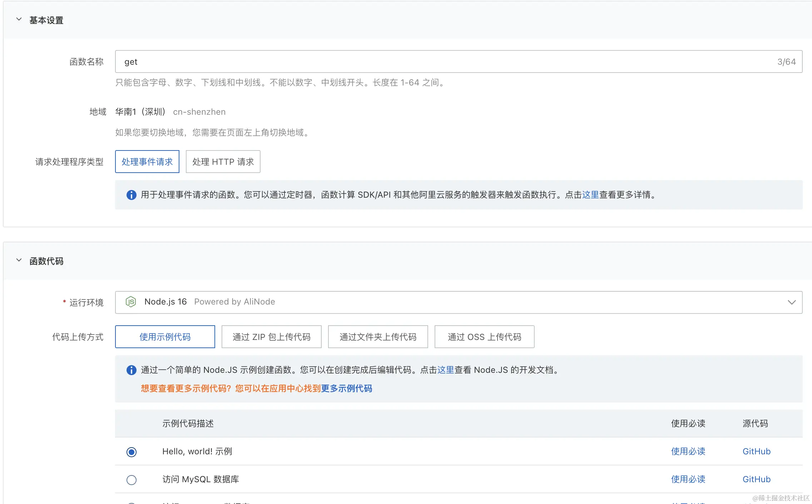The height and width of the screenshot is (504, 812).
Task: Switch to 通过 OSS 上传代码 option
Action: pyautogui.click(x=484, y=337)
